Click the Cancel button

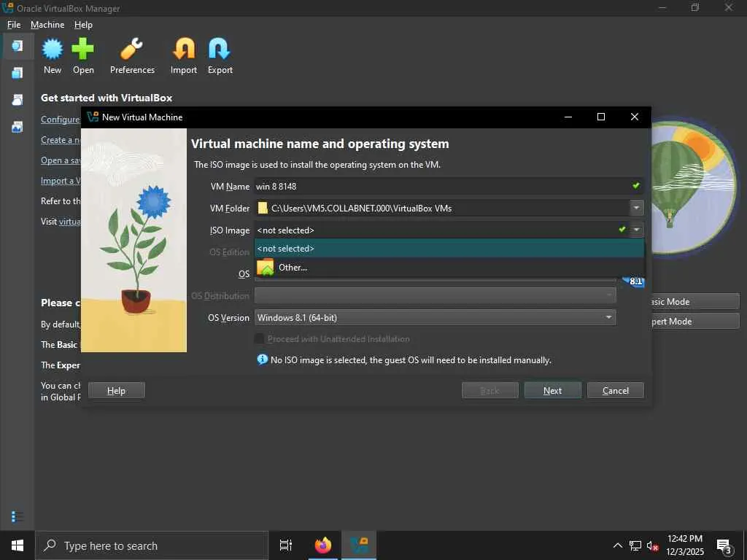616,391
